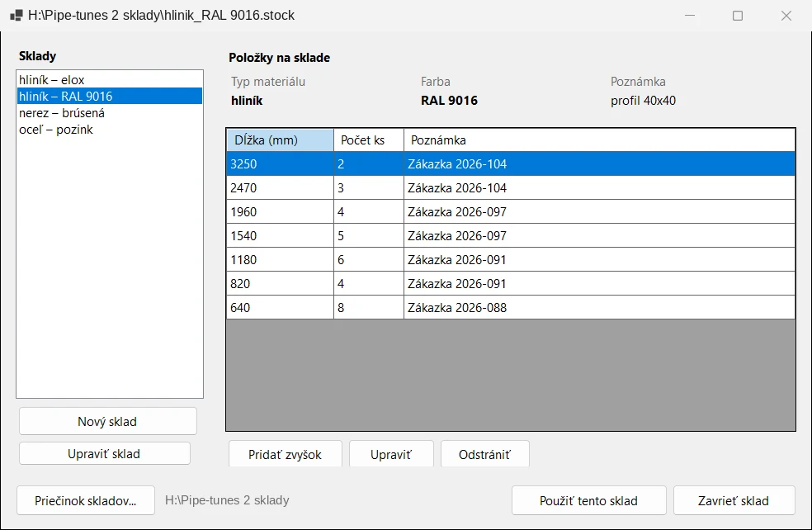Click 'Zákazka 2026-097' note in the 1960 row
Image resolution: width=812 pixels, height=530 pixels.
(599, 211)
